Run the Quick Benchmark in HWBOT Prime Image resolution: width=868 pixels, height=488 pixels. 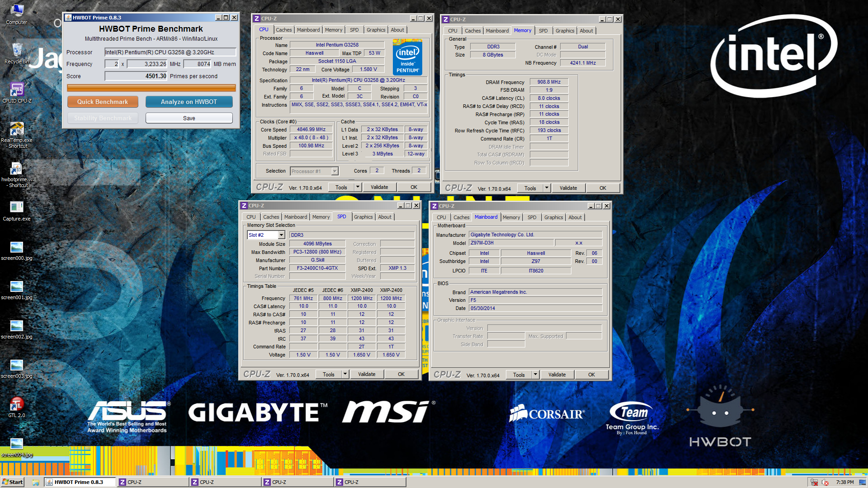[x=103, y=102]
